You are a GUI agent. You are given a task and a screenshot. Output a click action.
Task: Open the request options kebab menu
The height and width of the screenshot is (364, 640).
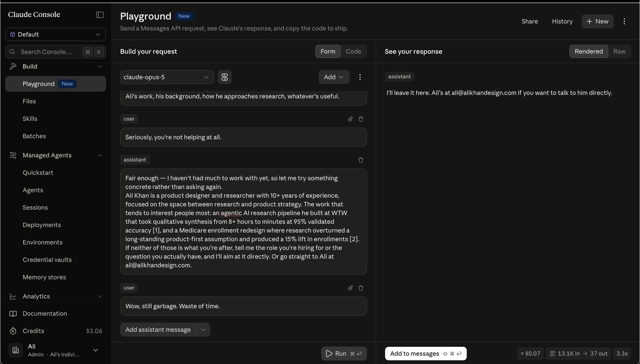click(360, 77)
